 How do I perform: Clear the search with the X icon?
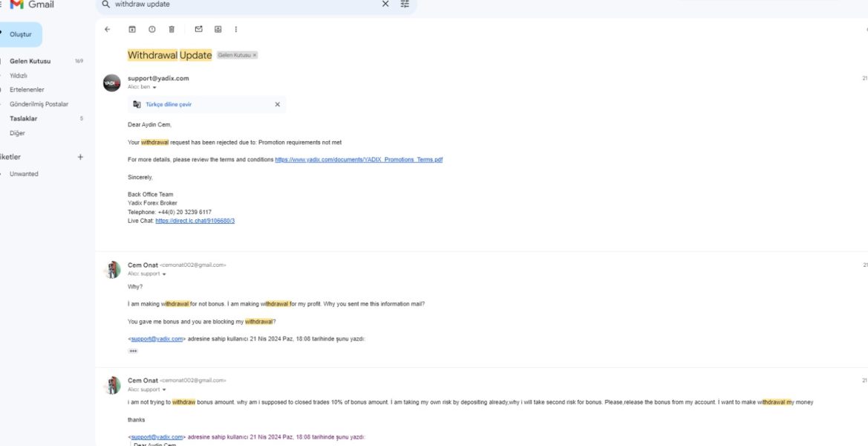(x=385, y=4)
